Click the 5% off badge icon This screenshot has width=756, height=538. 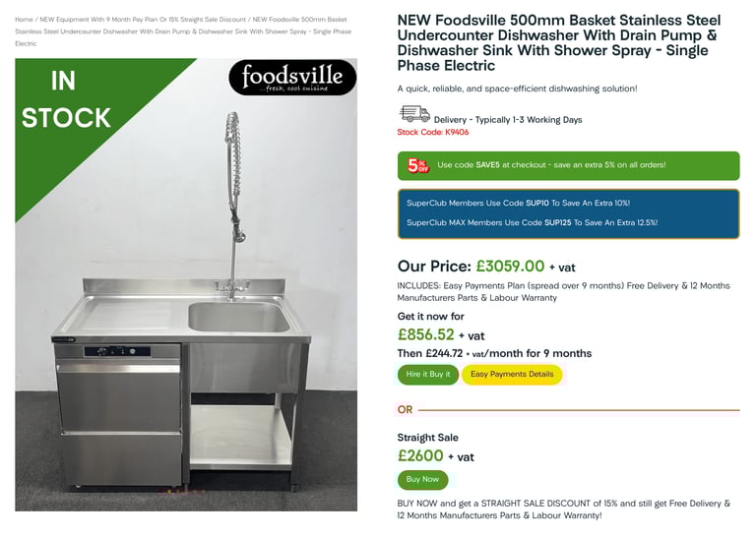click(417, 165)
